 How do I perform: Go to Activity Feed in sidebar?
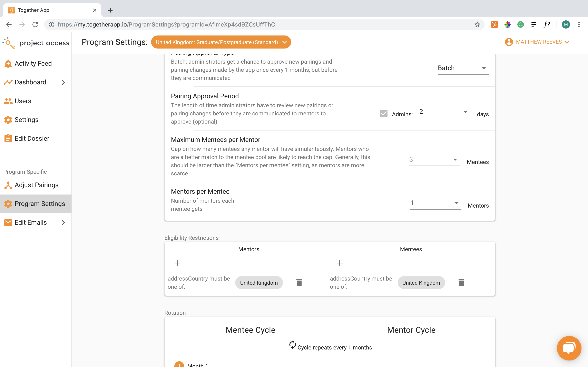33,63
